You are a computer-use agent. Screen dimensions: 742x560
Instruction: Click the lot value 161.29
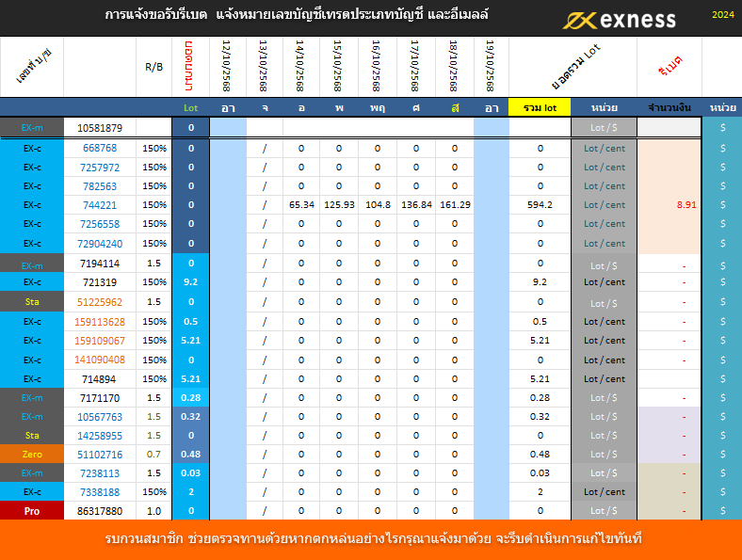pos(454,204)
